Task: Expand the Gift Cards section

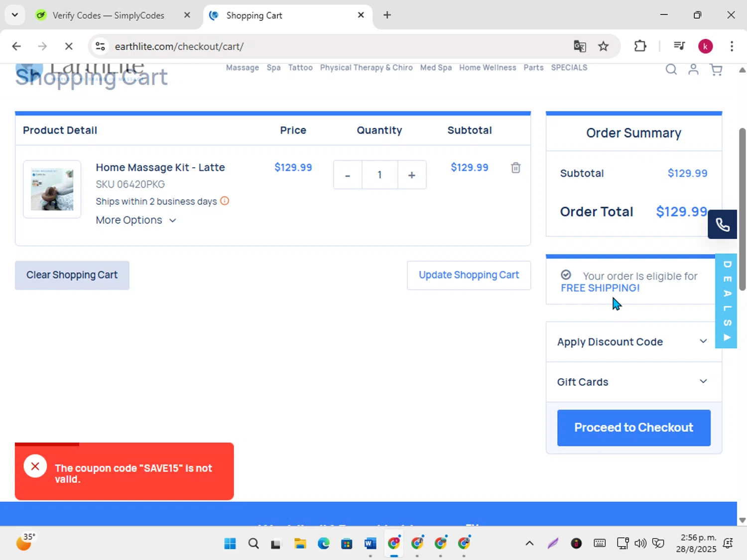Action: point(633,382)
